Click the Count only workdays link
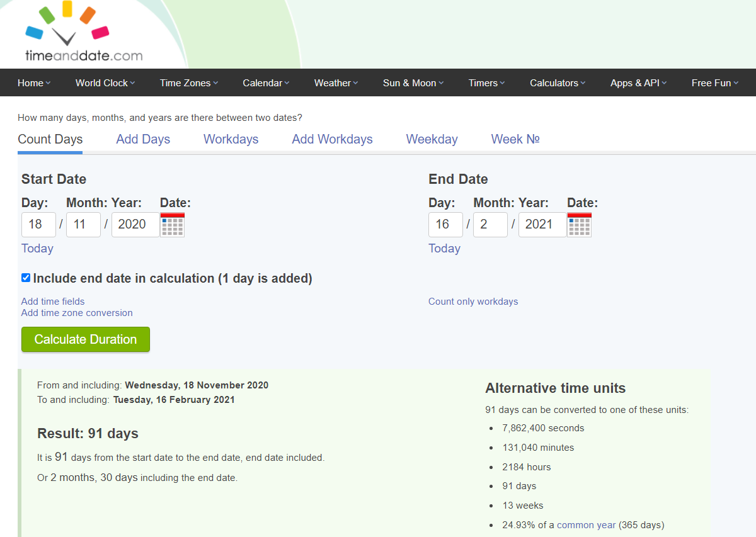This screenshot has height=537, width=756. (473, 302)
